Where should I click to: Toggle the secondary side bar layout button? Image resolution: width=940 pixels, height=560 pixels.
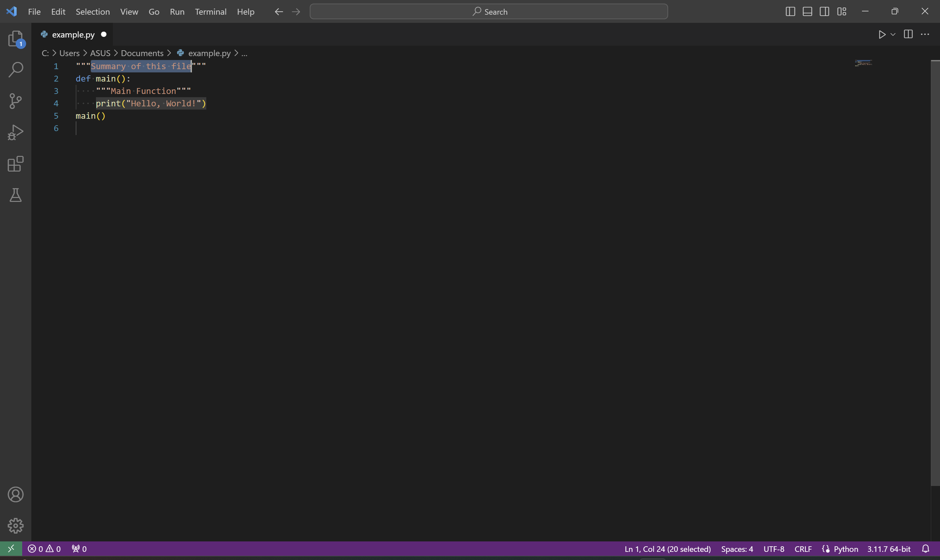pyautogui.click(x=824, y=12)
